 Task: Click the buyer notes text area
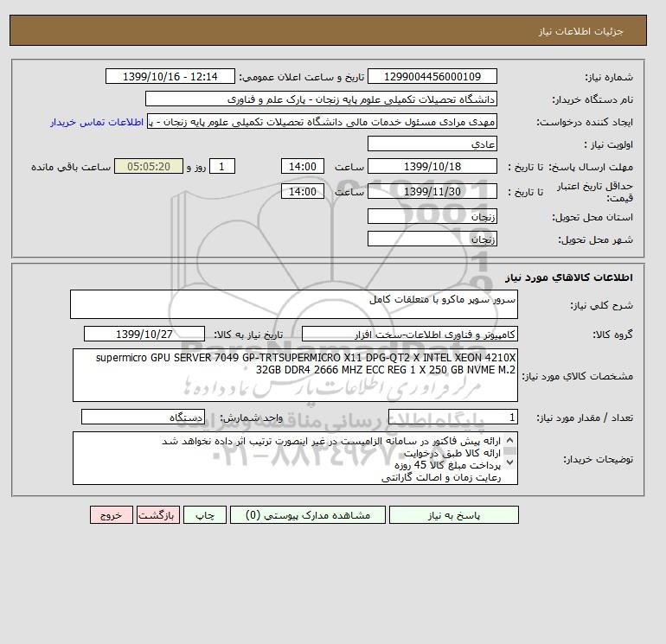coord(295,458)
